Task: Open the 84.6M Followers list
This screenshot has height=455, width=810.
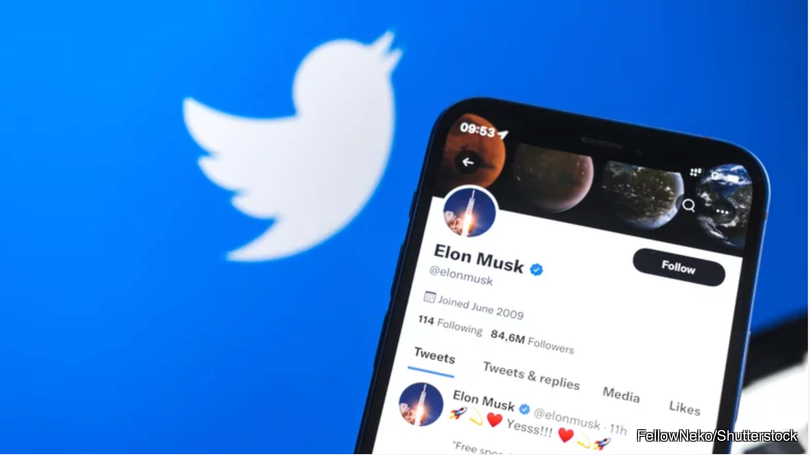Action: (532, 342)
